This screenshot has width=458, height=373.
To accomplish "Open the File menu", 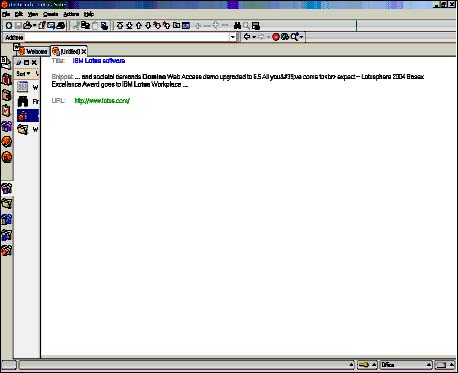I will click(x=6, y=14).
